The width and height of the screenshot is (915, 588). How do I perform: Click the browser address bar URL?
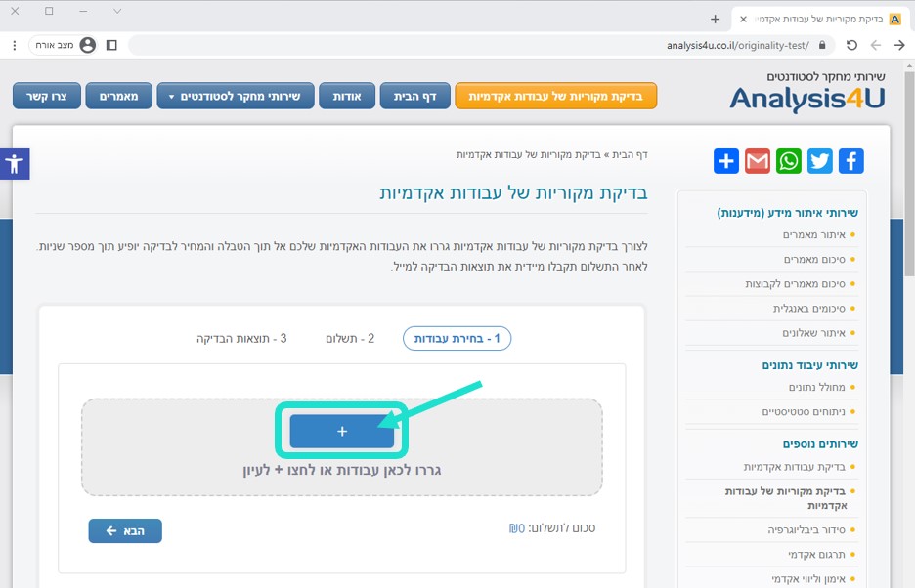click(738, 46)
